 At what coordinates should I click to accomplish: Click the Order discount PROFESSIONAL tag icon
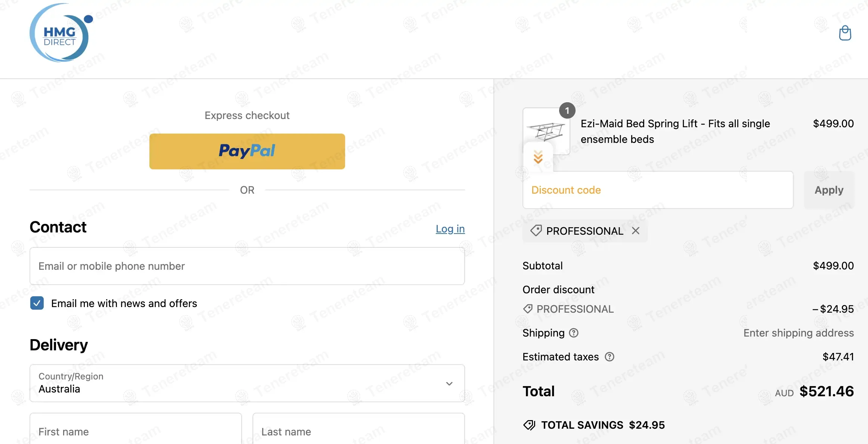point(528,309)
